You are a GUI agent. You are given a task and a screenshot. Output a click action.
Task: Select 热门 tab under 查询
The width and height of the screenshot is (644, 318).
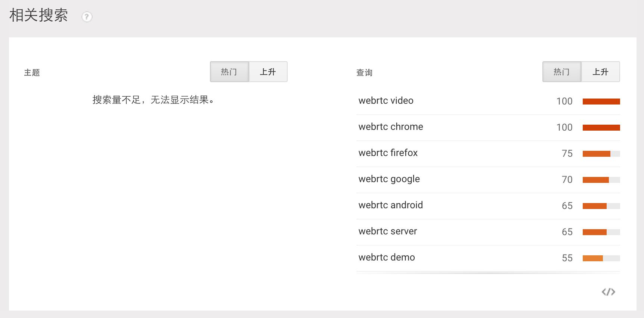(562, 72)
